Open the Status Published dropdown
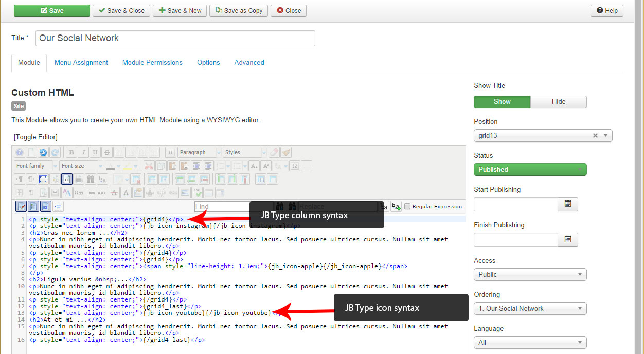 pos(530,169)
